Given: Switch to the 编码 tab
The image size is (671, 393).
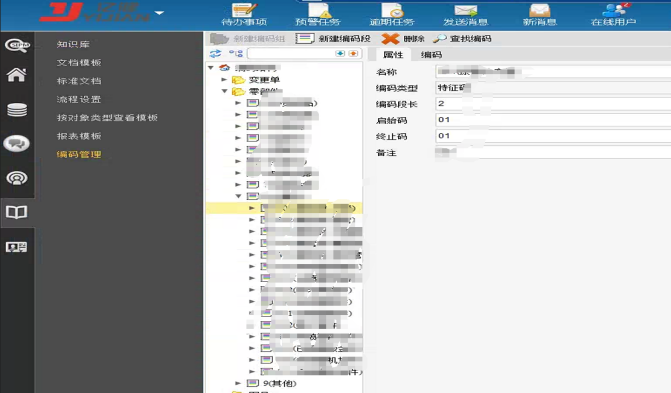Looking at the screenshot, I should tap(431, 55).
